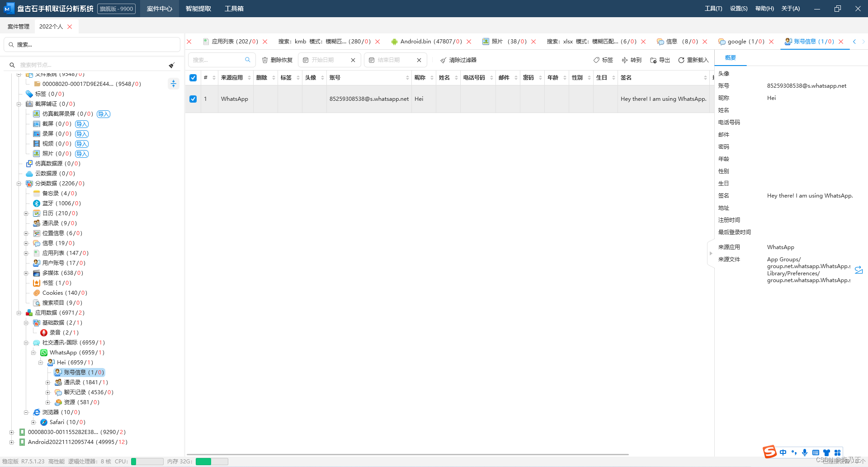
Task: Click the Safari browser icon in the tree
Action: click(x=44, y=422)
